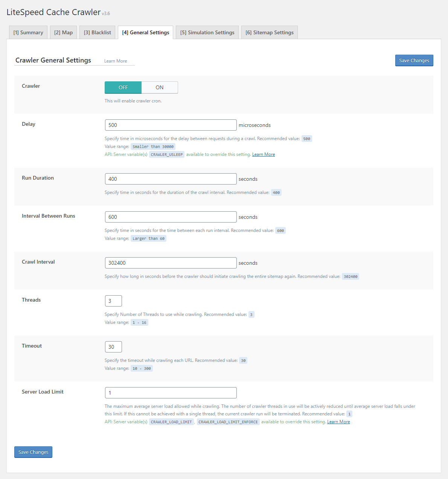The width and height of the screenshot is (448, 479).
Task: Set the Crawler toggle to OFF
Action: tap(123, 87)
